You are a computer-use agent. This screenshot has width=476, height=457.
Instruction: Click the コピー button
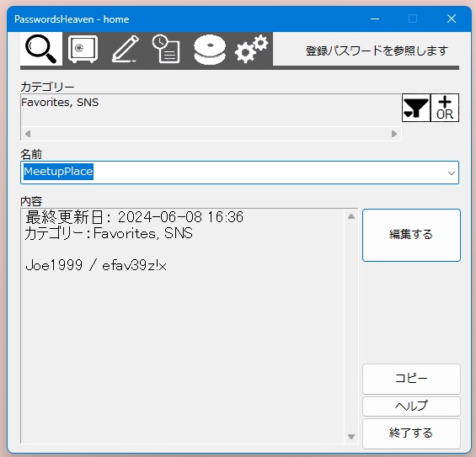(411, 379)
